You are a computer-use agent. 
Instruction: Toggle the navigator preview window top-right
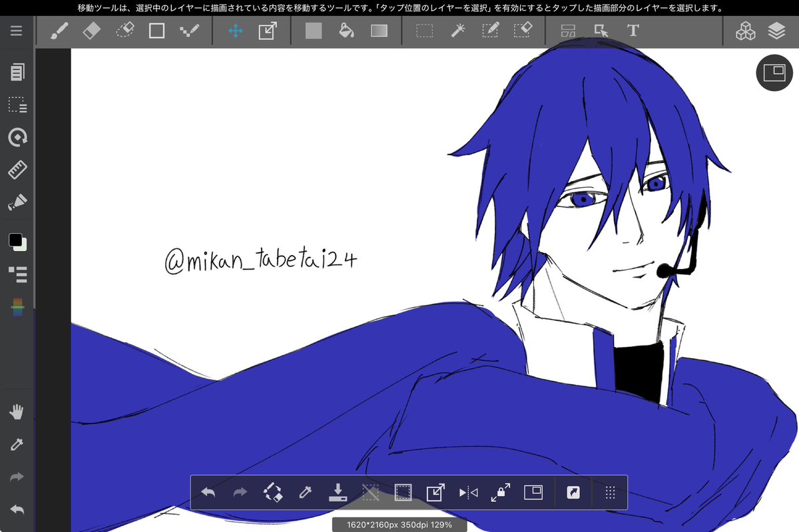(x=774, y=73)
